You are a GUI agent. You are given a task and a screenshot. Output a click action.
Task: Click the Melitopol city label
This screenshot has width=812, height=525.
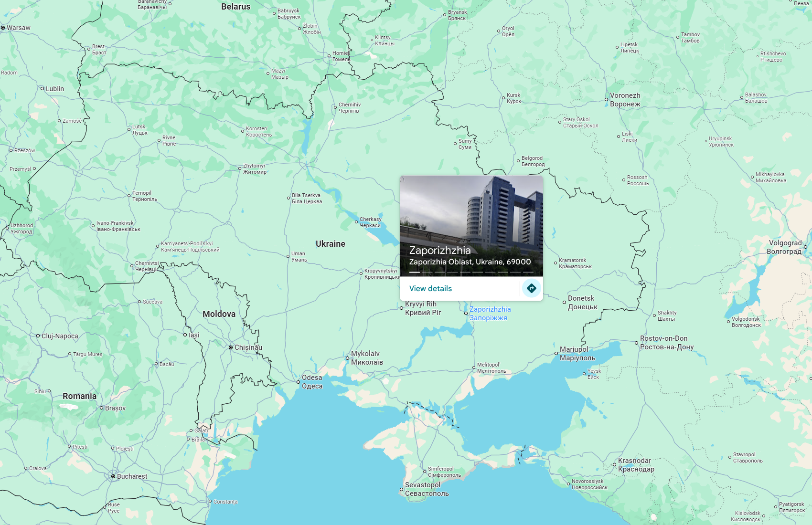tap(491, 368)
